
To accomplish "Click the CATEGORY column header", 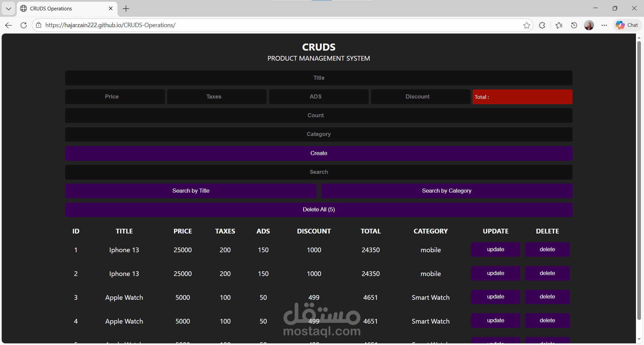I will click(x=431, y=231).
